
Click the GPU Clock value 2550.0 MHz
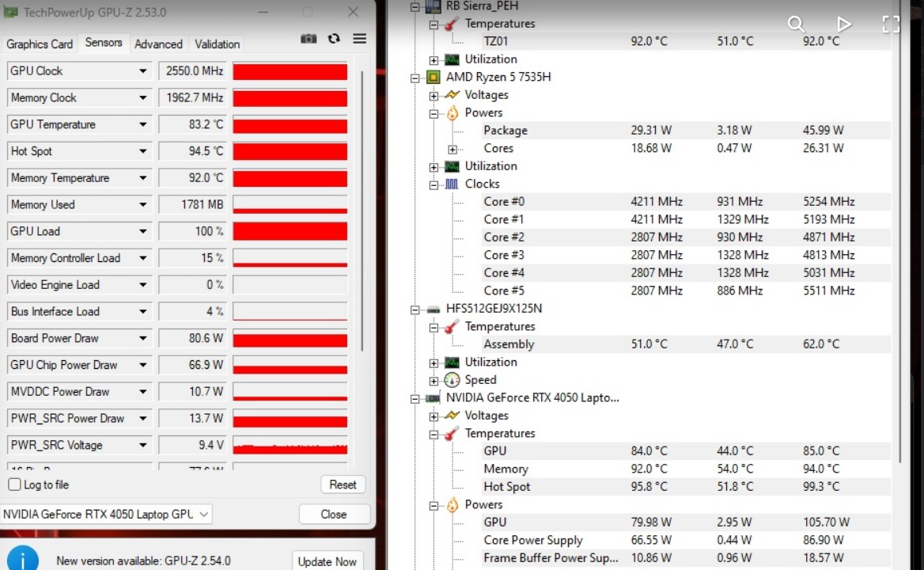(193, 70)
